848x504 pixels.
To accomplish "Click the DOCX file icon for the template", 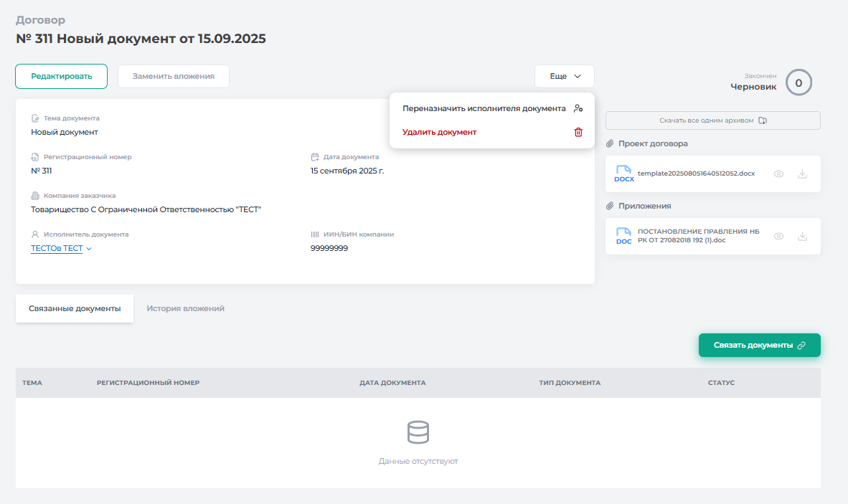I will (624, 174).
